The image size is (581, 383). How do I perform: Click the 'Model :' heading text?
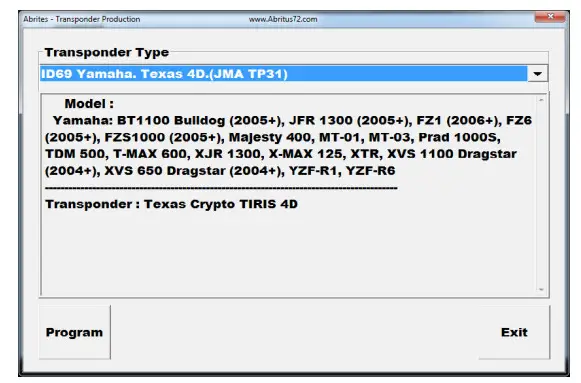pyautogui.click(x=89, y=104)
